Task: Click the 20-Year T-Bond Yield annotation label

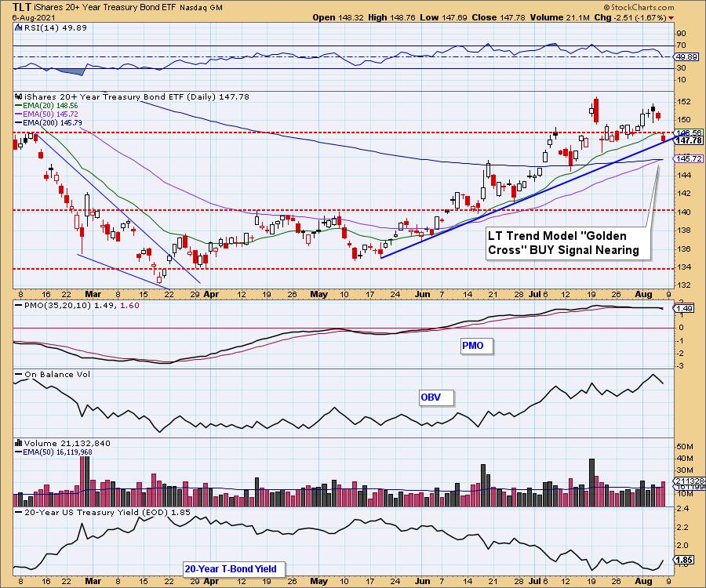Action: (234, 569)
